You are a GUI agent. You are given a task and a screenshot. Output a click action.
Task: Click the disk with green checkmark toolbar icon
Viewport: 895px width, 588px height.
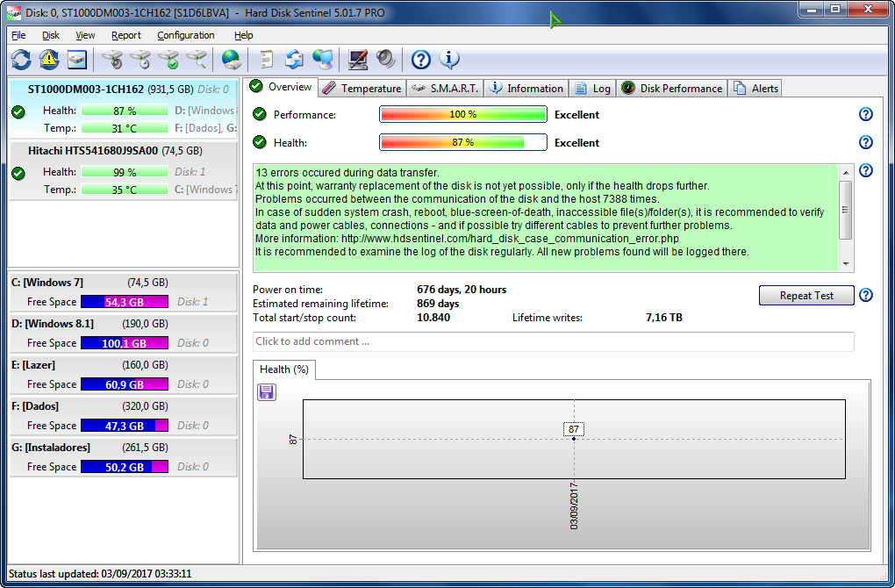pyautogui.click(x=169, y=60)
